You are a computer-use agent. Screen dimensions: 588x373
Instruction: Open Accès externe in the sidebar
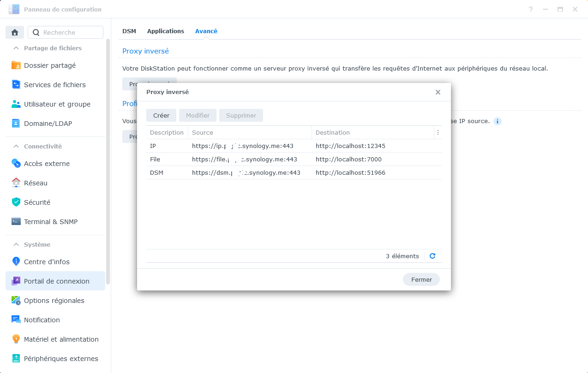click(55, 164)
